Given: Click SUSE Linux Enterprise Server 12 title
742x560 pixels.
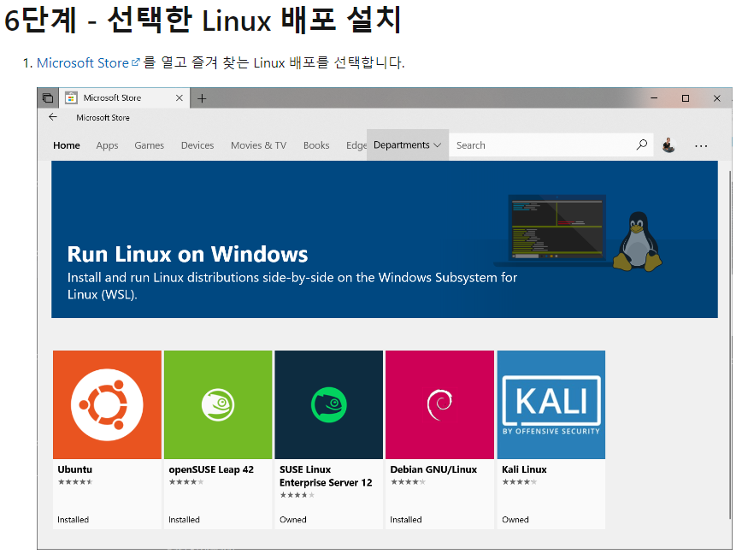Looking at the screenshot, I should (x=326, y=476).
